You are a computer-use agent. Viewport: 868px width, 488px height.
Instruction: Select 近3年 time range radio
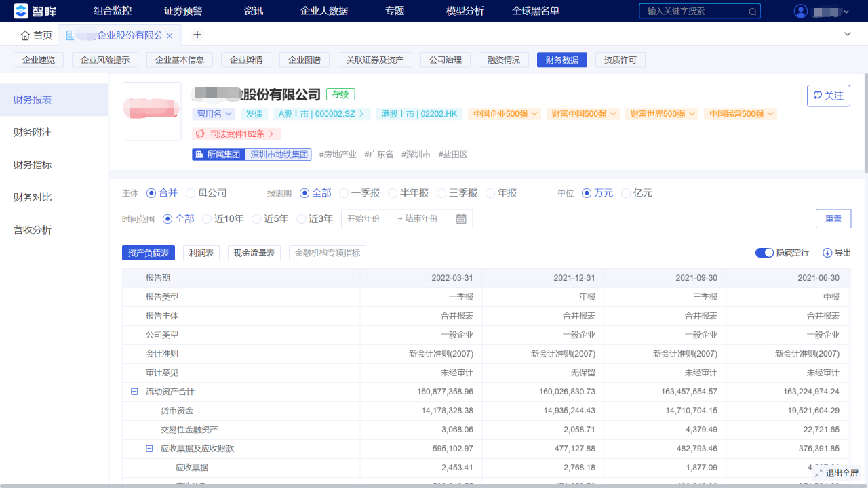(x=301, y=219)
